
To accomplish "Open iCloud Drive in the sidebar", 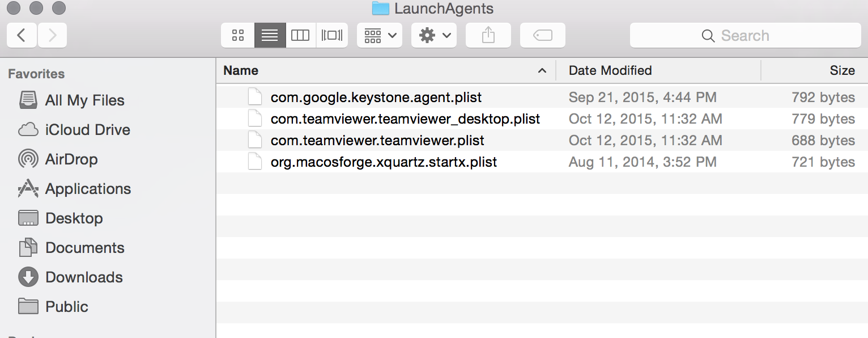I will click(x=88, y=130).
